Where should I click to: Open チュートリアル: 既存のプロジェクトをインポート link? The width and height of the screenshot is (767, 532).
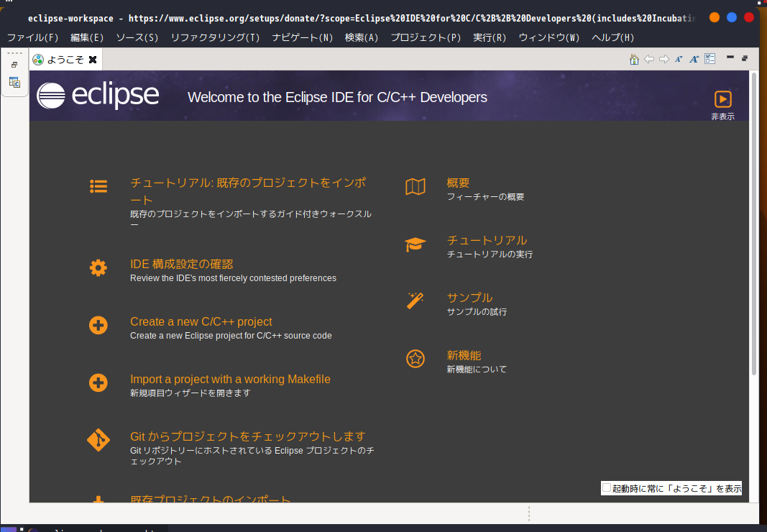248,191
